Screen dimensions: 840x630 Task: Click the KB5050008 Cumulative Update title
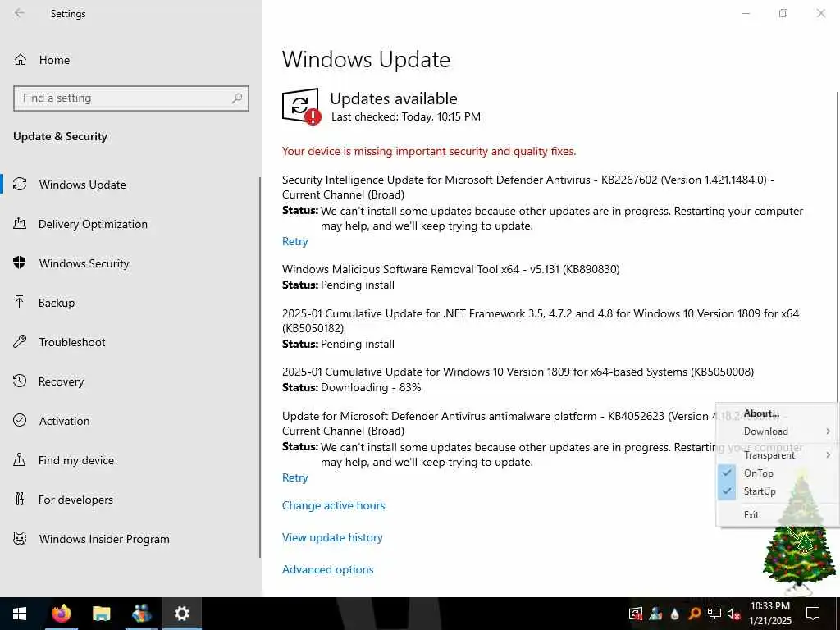[518, 372]
